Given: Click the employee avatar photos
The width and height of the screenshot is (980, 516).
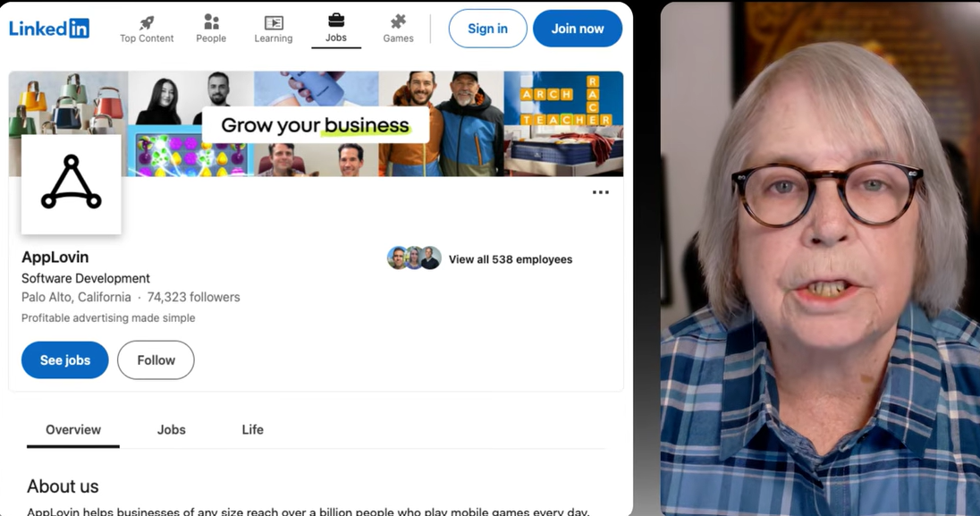Looking at the screenshot, I should coord(414,258).
